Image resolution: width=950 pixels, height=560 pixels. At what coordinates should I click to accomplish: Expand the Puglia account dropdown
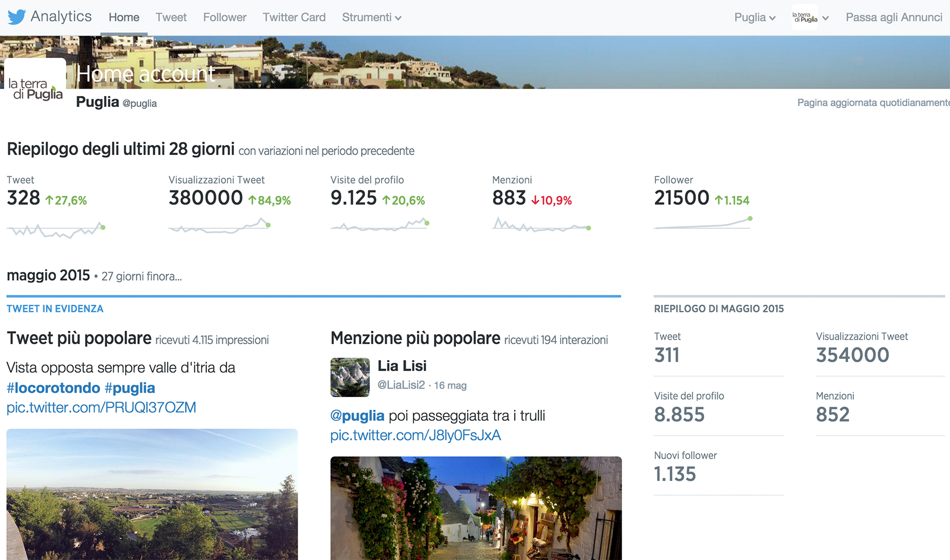[755, 17]
